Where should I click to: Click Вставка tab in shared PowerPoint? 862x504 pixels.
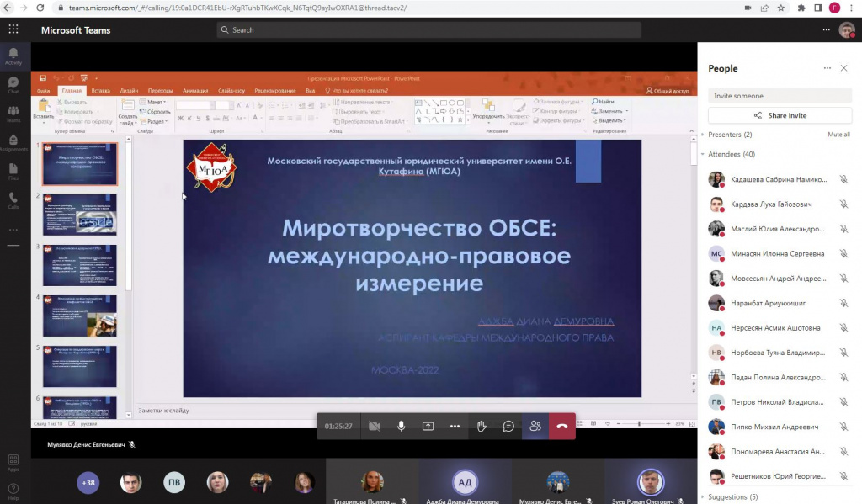pyautogui.click(x=101, y=91)
